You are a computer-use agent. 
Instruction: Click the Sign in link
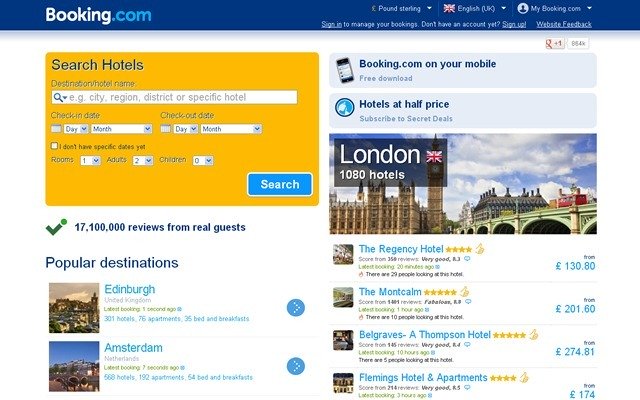[331, 24]
